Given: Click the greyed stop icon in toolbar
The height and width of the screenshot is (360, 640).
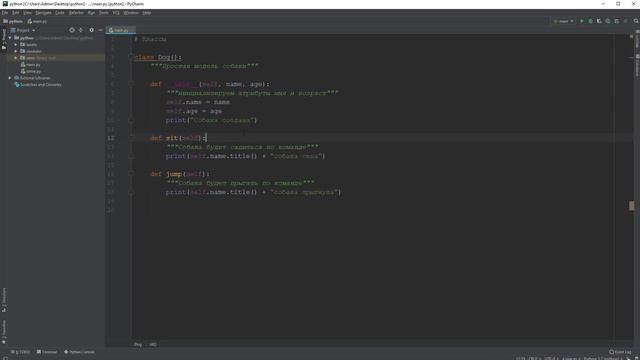Looking at the screenshot, I should point(625,21).
